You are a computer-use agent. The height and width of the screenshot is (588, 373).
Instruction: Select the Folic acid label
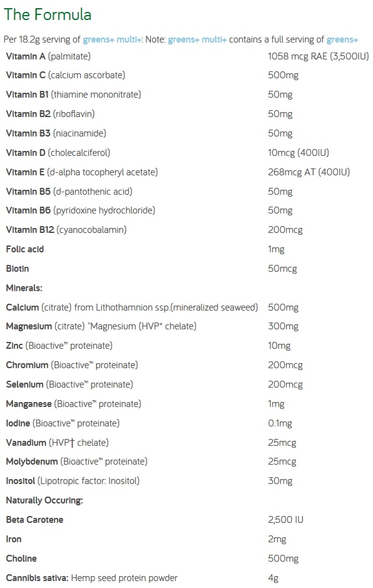pos(25,249)
